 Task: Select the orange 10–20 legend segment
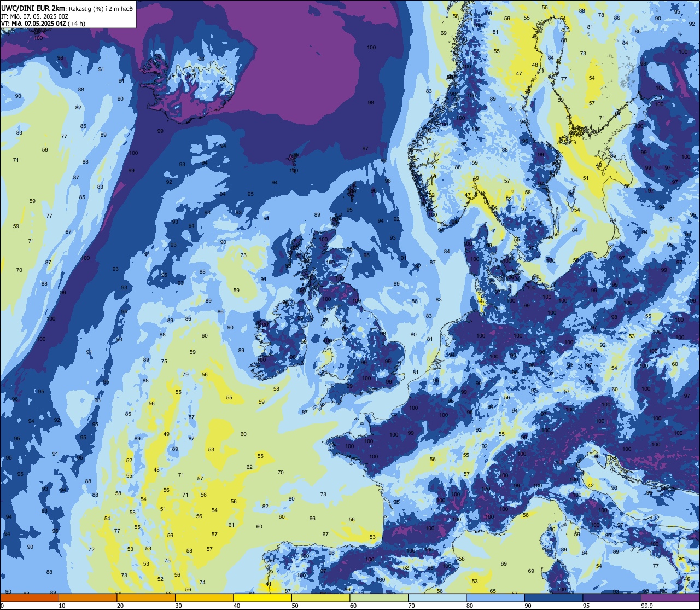click(x=87, y=598)
